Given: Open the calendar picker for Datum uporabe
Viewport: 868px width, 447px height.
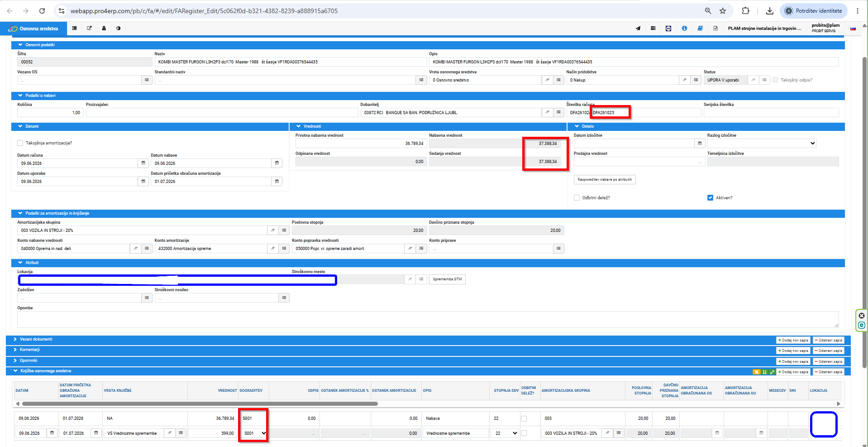Looking at the screenshot, I should (143, 181).
